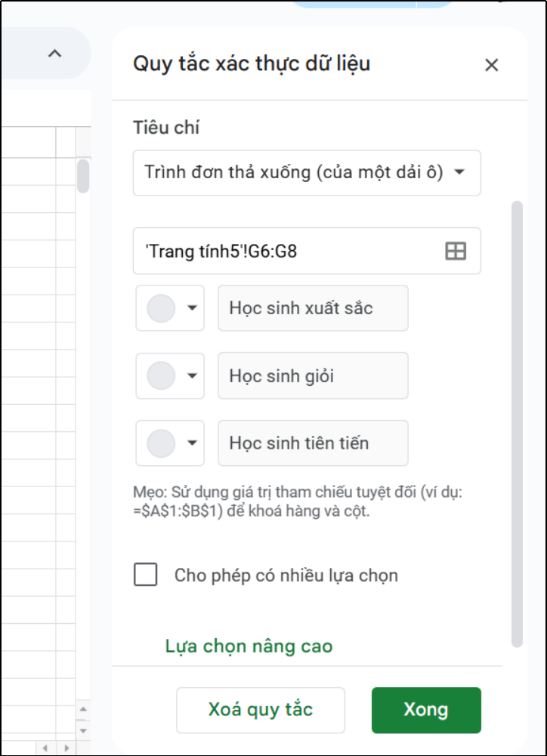Click the color circle beside Học sinh tiên tiến
Screen dimensions: 547x756
(x=162, y=443)
